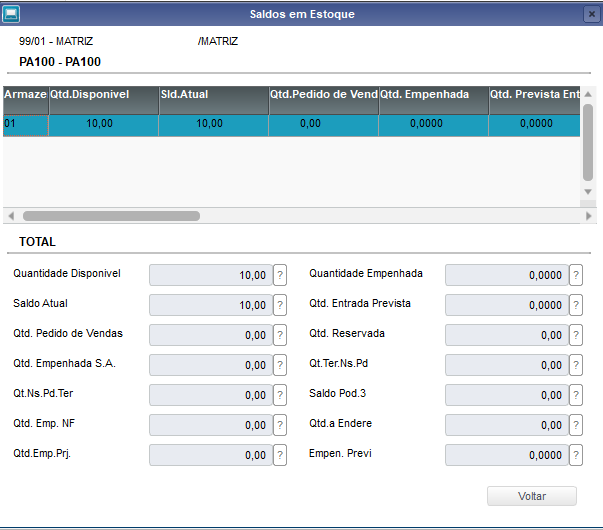The image size is (603, 530).
Task: Click help icon next to Qtd.a Endere
Action: (x=576, y=425)
